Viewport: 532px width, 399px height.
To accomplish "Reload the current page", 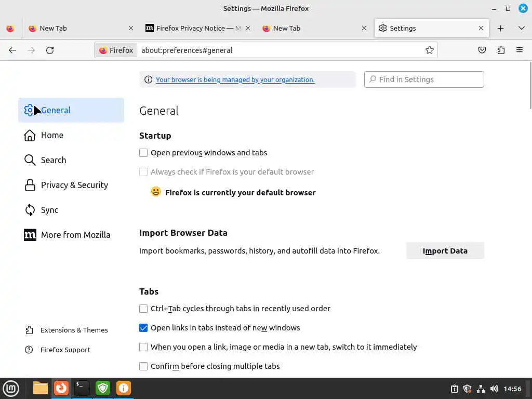I will coord(50,50).
